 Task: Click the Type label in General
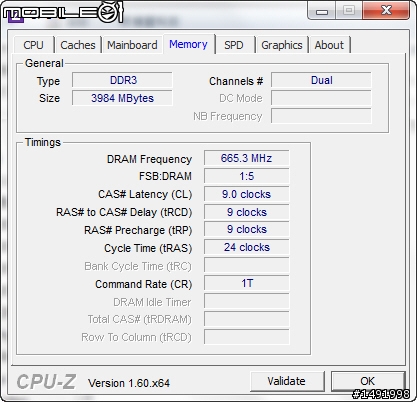(48, 82)
